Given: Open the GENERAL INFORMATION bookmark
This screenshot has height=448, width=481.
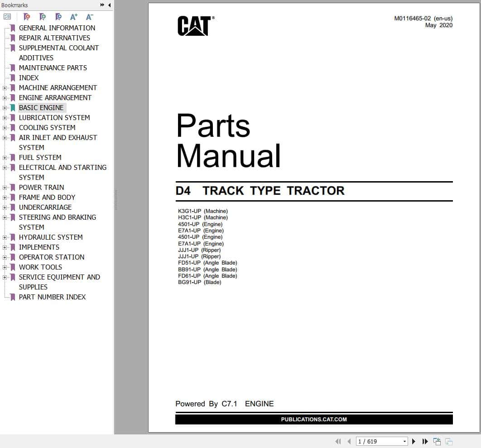Looking at the screenshot, I should coord(57,28).
